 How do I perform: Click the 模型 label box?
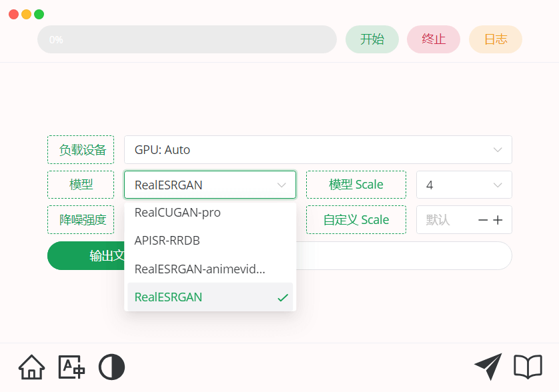(x=81, y=185)
